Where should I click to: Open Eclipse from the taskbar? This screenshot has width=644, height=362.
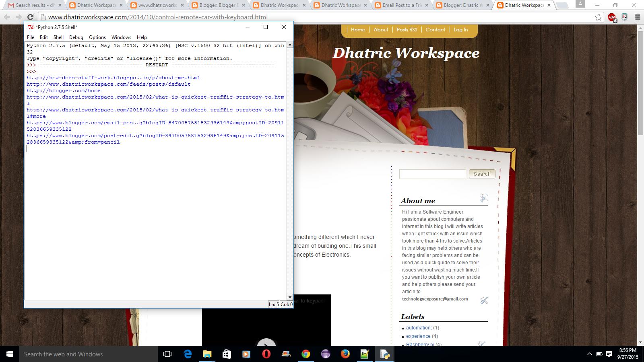(326, 354)
